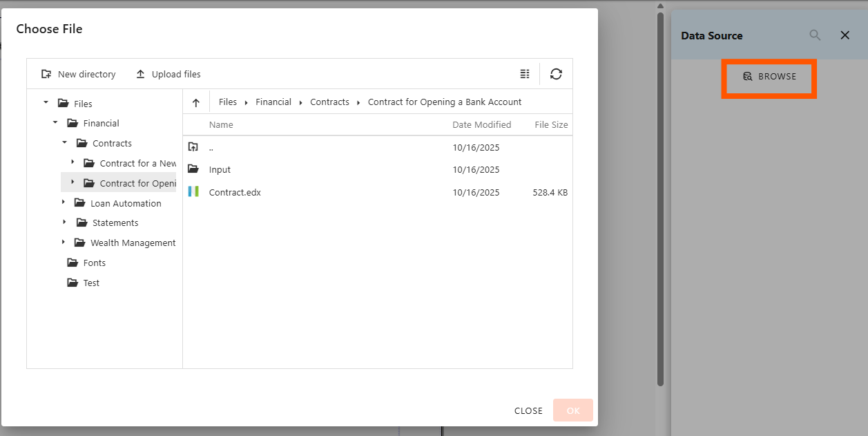Viewport: 868px width, 436px height.
Task: Click Contract for Opening a Bank Account breadcrumb
Action: click(445, 102)
